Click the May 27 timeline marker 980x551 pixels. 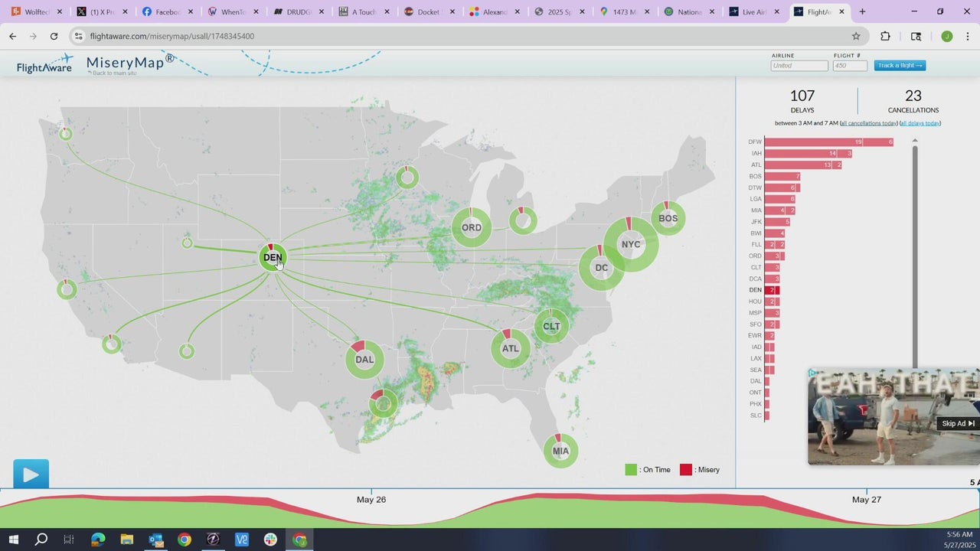pos(867,499)
